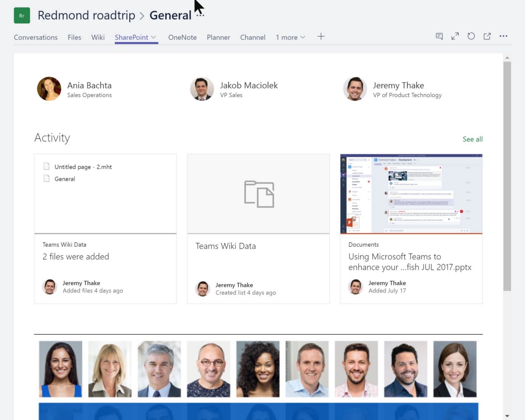Click Created list 4 days ago text
This screenshot has height=420, width=525.
tap(246, 293)
